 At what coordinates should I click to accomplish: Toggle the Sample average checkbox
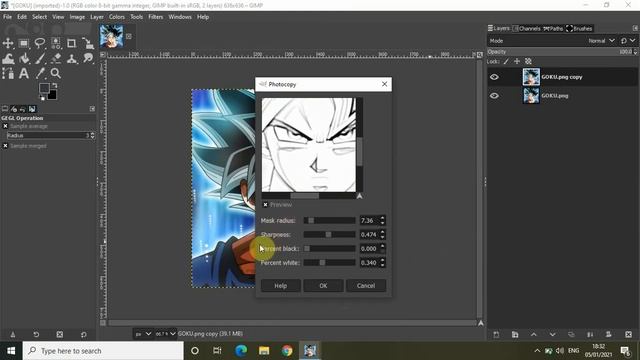click(5, 126)
